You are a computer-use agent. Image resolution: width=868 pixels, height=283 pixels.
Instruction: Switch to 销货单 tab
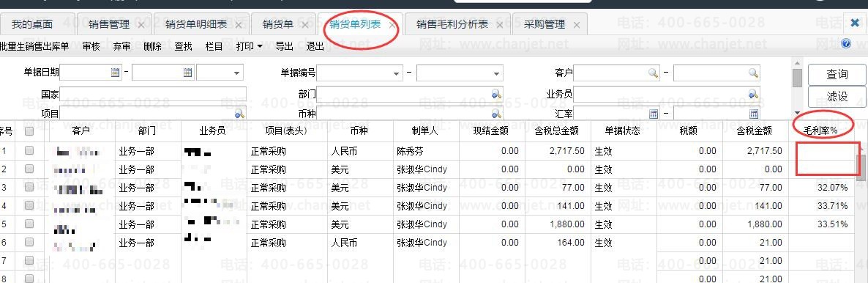pos(278,24)
